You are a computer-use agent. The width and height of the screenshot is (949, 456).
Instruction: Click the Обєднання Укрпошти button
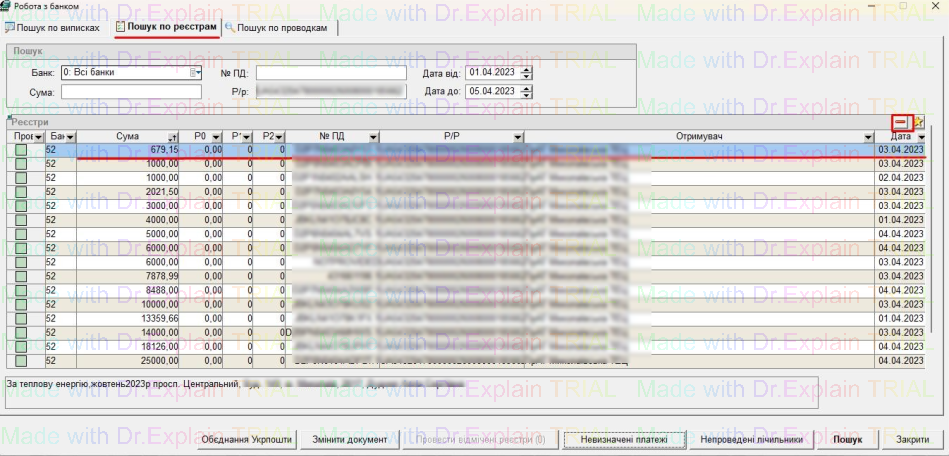(x=247, y=440)
